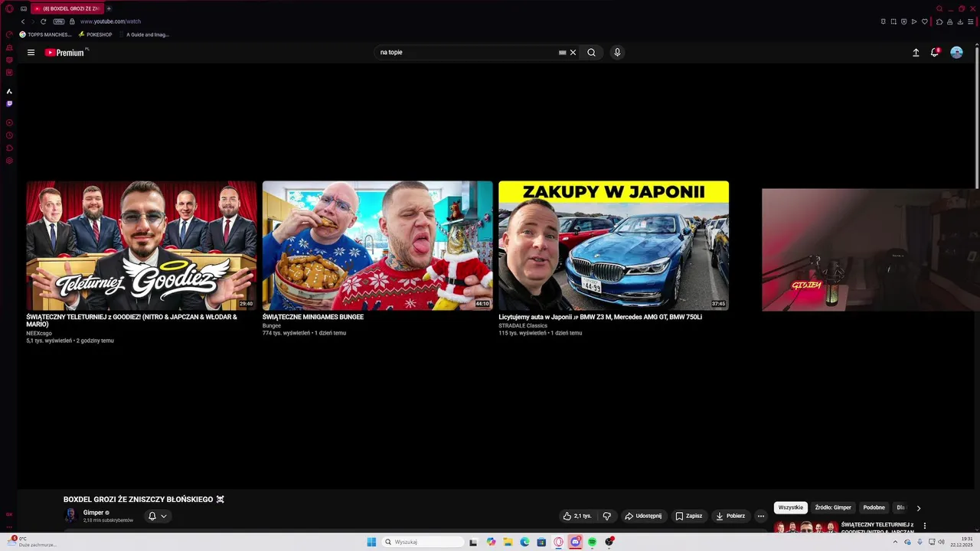
Task: Open Bungee channel name
Action: coord(272,326)
